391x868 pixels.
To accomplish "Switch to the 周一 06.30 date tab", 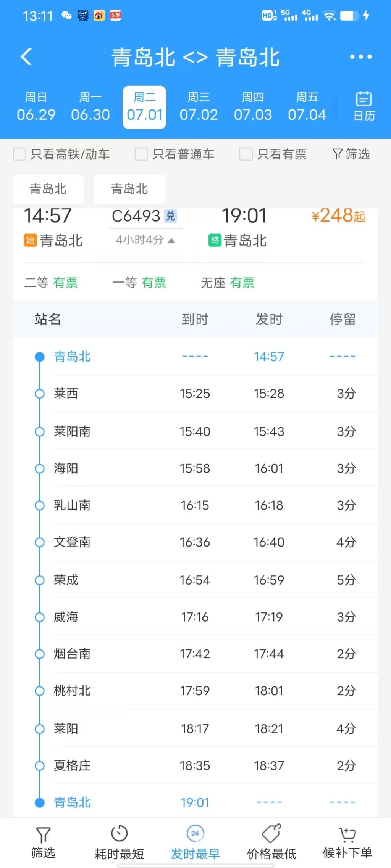I will click(90, 107).
